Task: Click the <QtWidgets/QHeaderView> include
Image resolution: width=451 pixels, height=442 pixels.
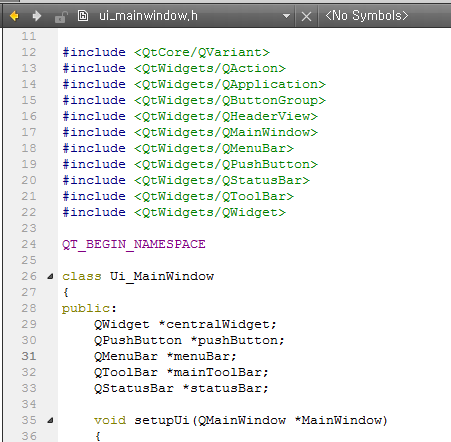Action: coord(226,116)
